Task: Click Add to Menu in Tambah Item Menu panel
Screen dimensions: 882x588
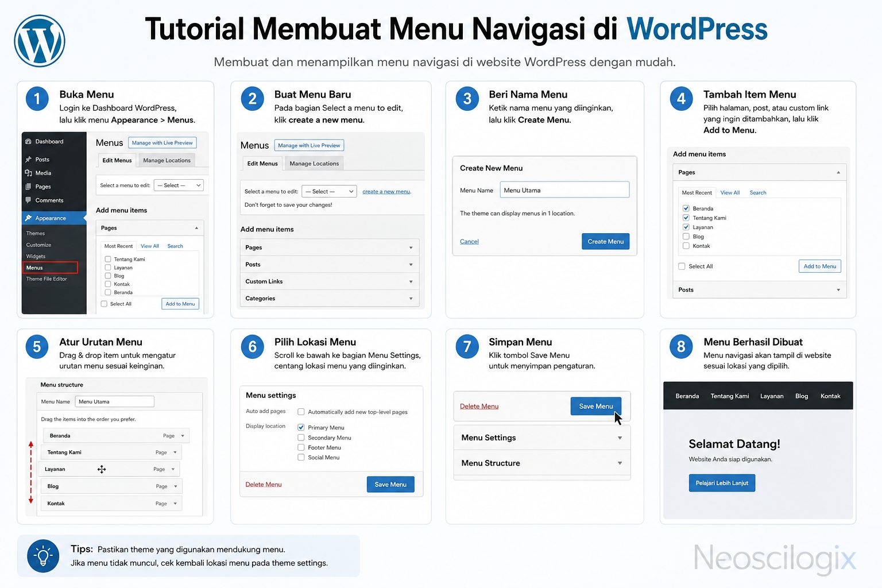Action: pyautogui.click(x=819, y=266)
